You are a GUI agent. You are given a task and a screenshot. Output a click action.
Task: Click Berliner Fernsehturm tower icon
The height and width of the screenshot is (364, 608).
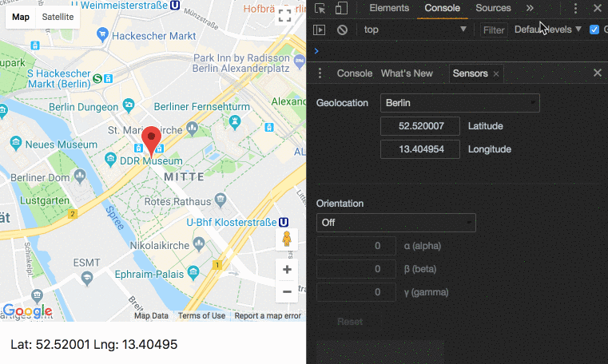[x=234, y=121]
